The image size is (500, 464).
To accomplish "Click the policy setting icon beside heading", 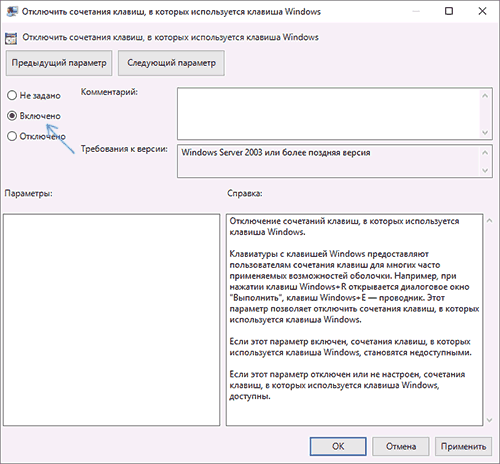I will [x=11, y=38].
